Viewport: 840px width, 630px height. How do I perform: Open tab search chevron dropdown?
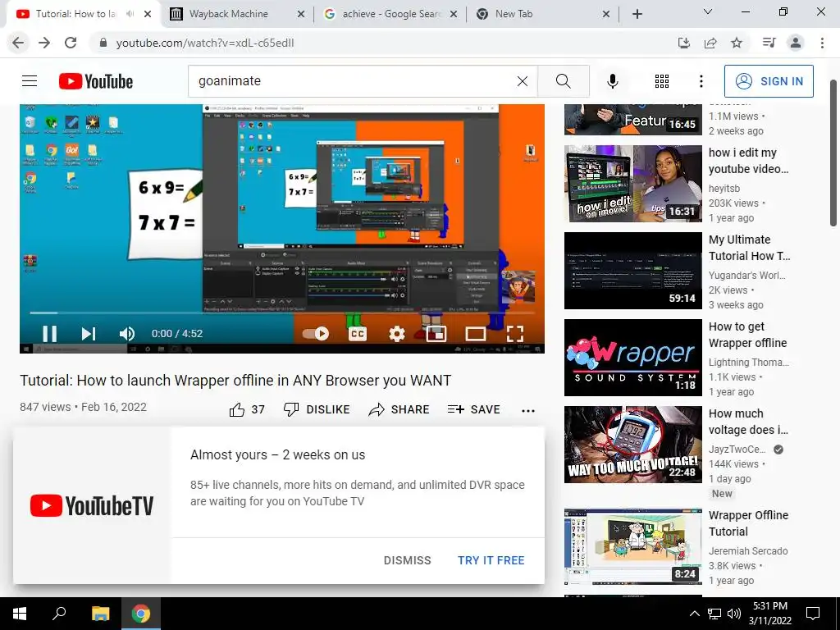coord(708,11)
